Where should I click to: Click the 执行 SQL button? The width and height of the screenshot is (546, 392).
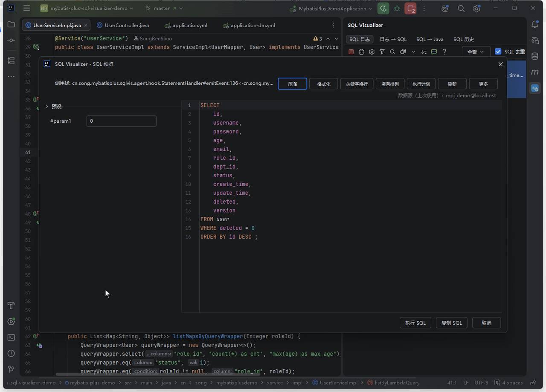coord(415,323)
